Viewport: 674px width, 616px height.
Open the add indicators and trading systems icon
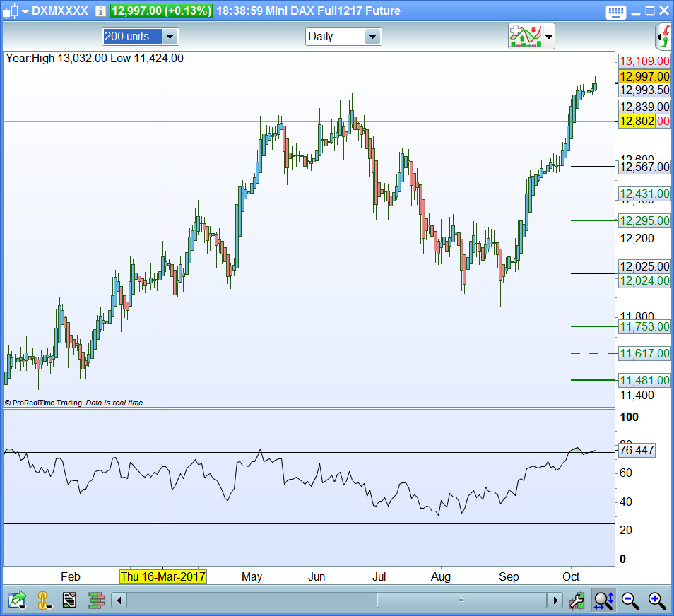tap(525, 37)
